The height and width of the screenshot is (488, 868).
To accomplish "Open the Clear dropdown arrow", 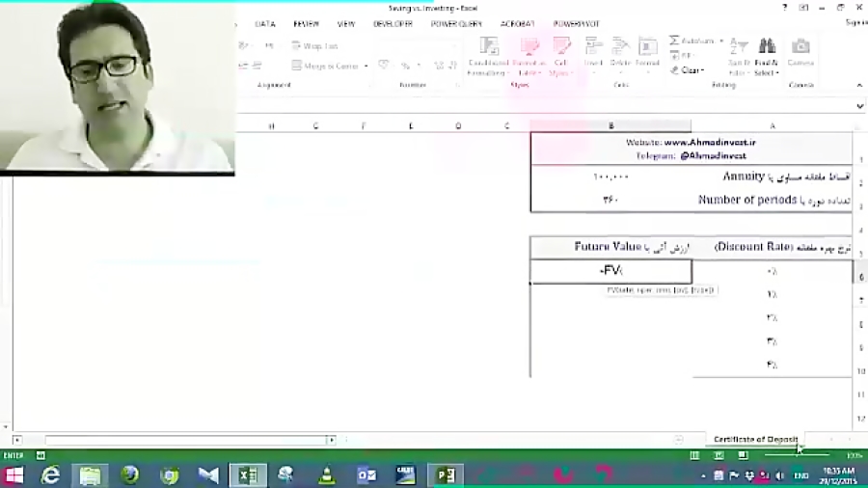I will coord(702,70).
